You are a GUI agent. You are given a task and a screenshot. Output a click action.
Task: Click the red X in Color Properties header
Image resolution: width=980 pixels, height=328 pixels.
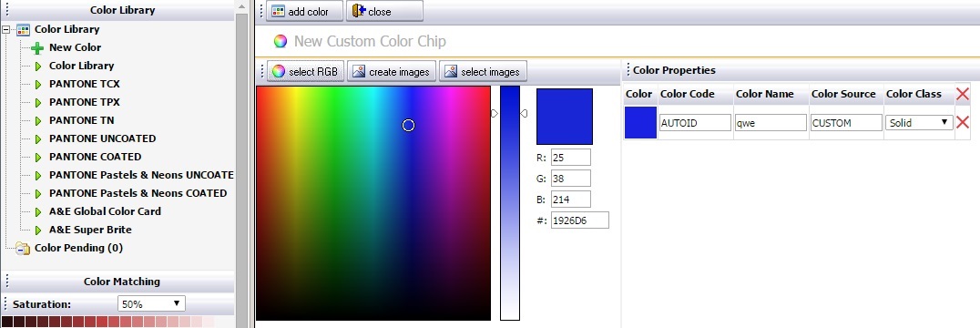point(963,95)
